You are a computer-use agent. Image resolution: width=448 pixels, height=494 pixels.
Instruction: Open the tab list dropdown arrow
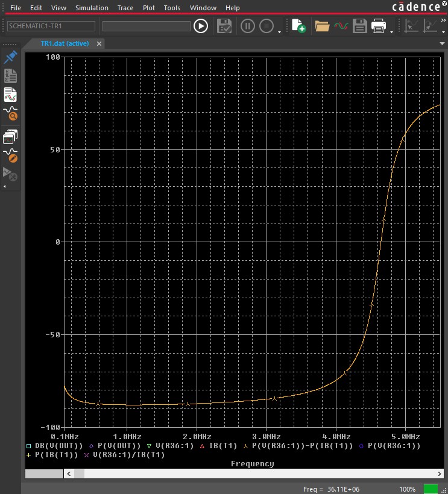442,44
